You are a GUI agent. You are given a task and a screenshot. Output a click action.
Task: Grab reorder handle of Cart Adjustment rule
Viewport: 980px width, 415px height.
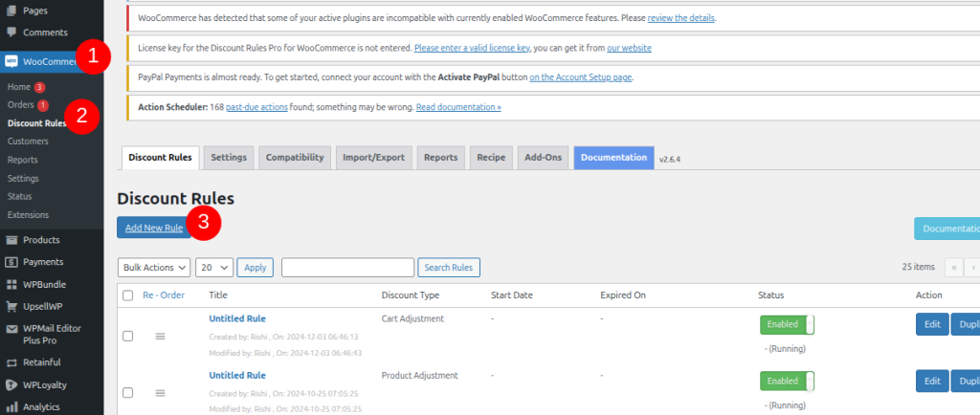click(x=160, y=337)
